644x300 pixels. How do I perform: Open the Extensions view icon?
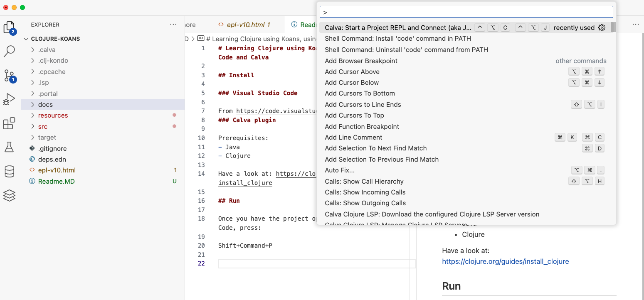[x=9, y=123]
